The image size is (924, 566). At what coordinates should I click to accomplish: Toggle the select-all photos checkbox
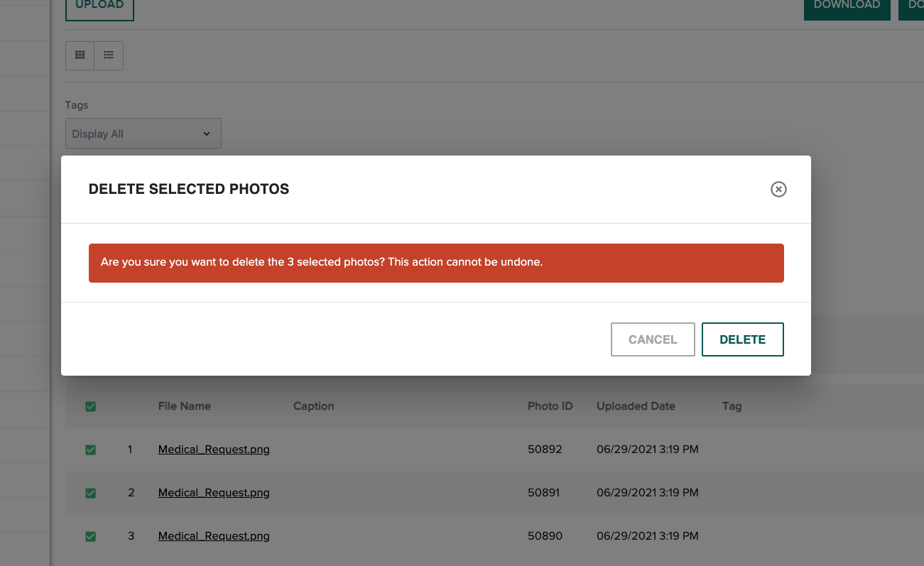pyautogui.click(x=90, y=406)
